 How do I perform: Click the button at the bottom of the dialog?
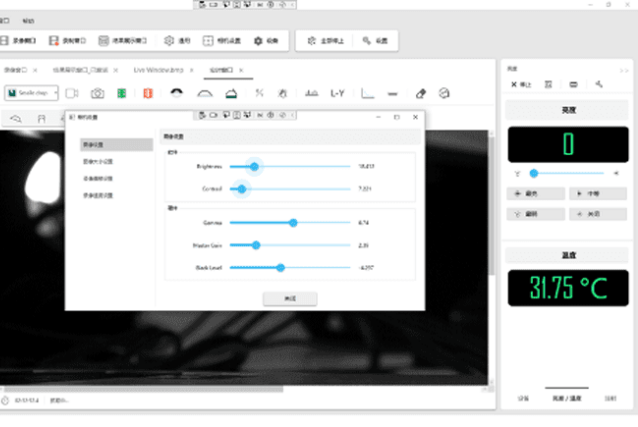290,298
